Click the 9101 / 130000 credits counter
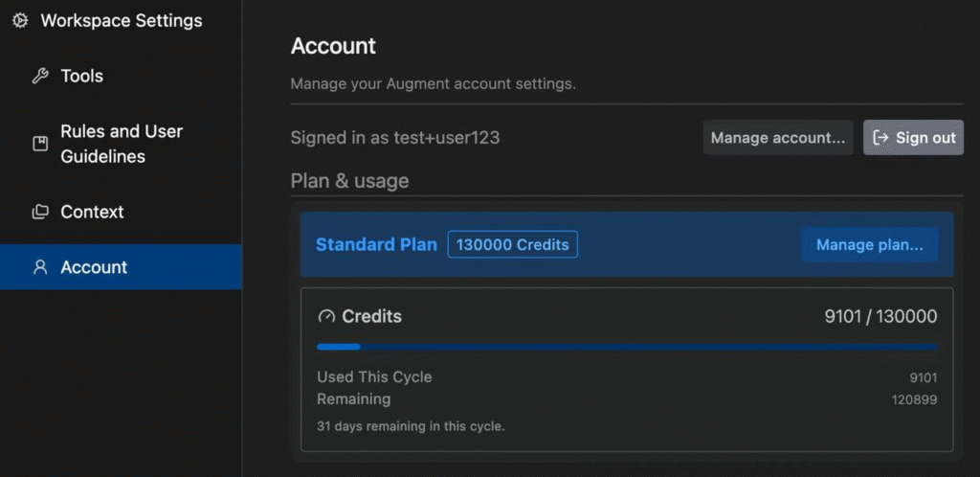This screenshot has height=477, width=980. coord(880,316)
